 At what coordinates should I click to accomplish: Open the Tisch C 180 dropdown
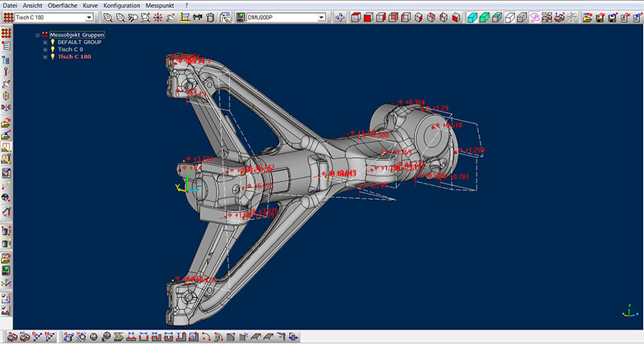[89, 17]
